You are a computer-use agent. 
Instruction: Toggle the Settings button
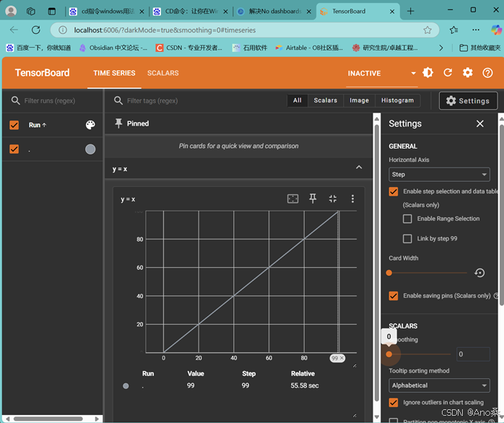(468, 100)
